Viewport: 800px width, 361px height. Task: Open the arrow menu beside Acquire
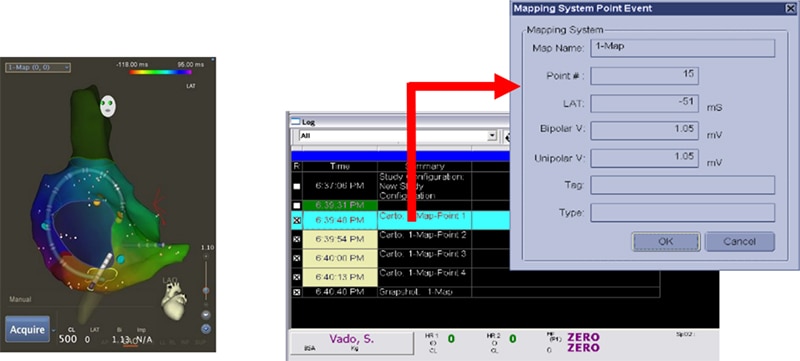coord(54,330)
